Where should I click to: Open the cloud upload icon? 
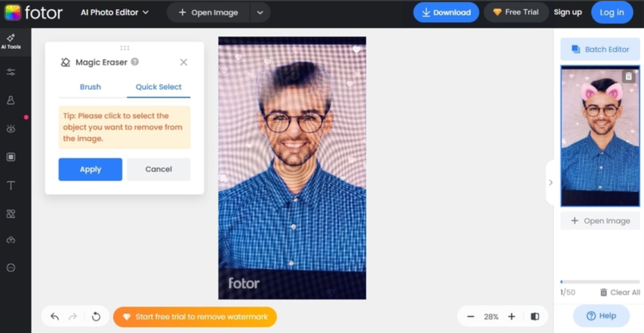tap(11, 240)
